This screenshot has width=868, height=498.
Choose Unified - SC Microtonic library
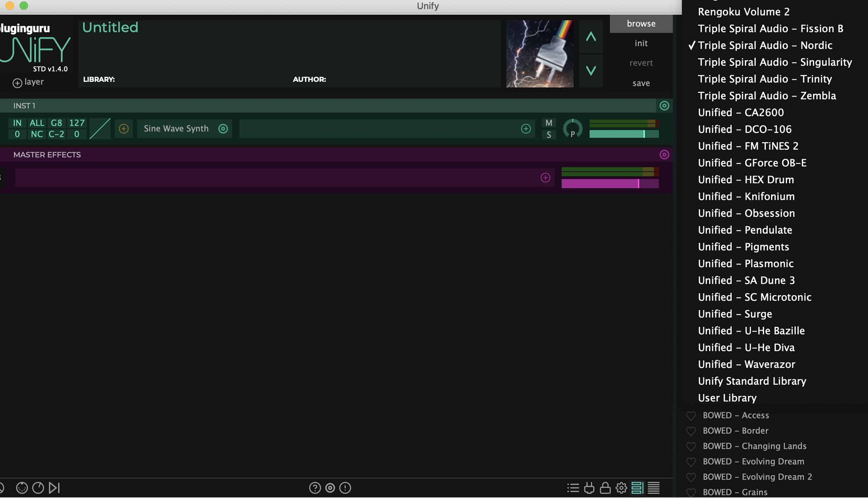coord(755,297)
